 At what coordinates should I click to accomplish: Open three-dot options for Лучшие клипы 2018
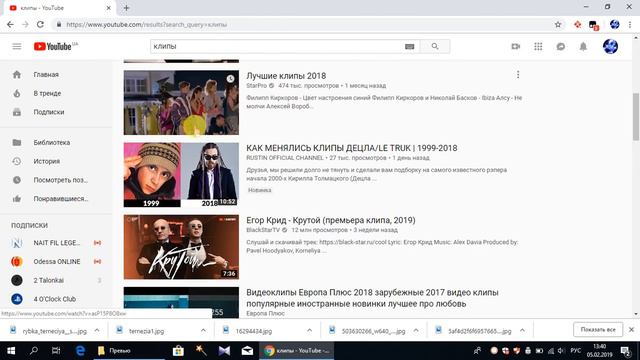coord(518,75)
